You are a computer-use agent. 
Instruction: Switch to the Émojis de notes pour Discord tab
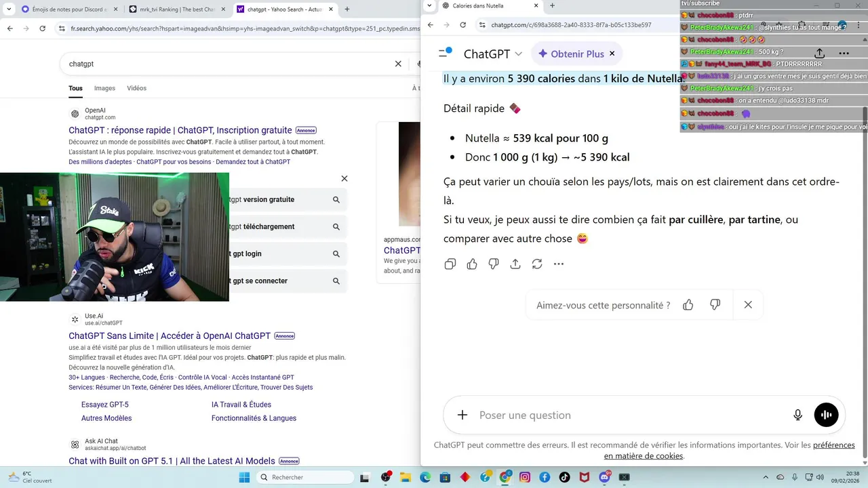point(69,9)
